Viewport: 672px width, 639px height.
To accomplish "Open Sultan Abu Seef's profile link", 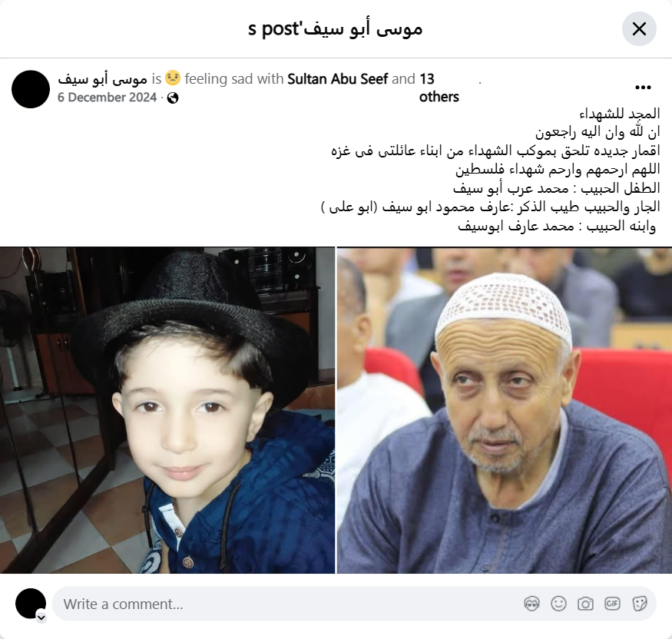I will (x=337, y=79).
